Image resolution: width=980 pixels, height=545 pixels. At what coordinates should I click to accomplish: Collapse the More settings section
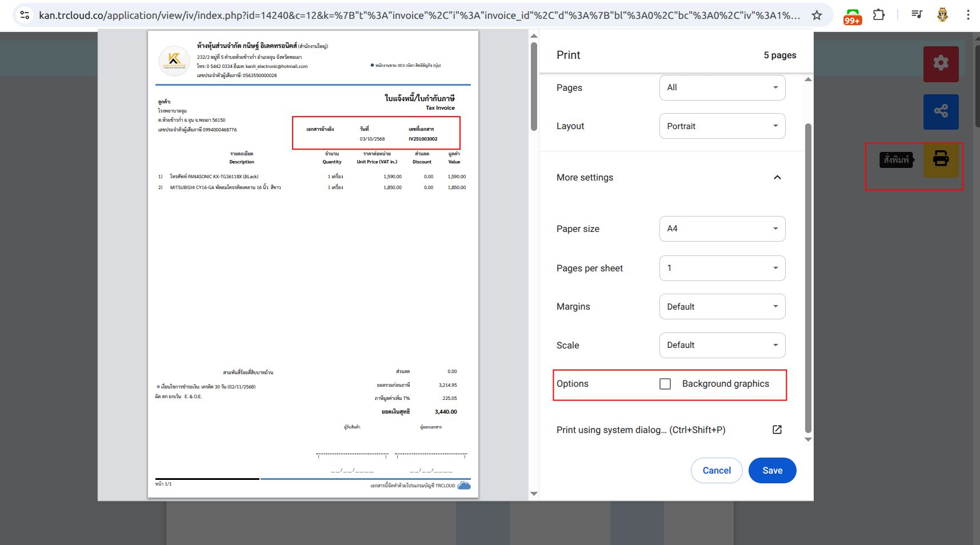[x=777, y=178]
